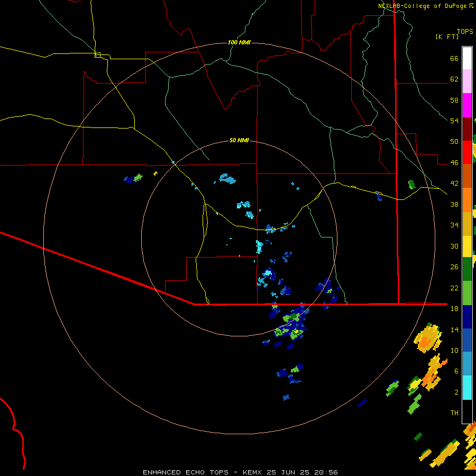Click the legend value 22
Image resolution: width=476 pixels, height=476 pixels.
pyautogui.click(x=454, y=288)
